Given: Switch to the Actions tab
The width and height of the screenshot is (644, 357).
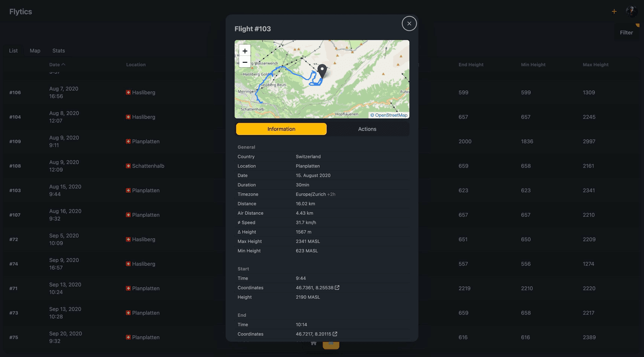Looking at the screenshot, I should click(367, 129).
